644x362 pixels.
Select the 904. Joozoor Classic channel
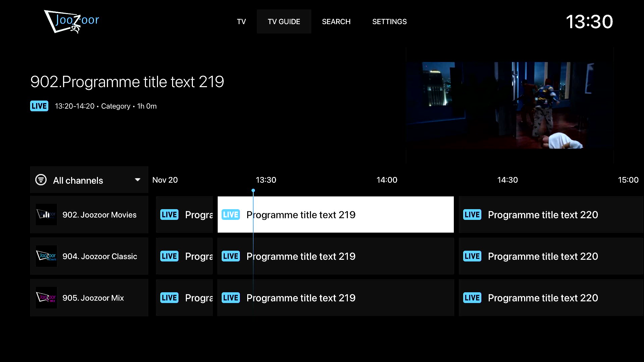(89, 256)
